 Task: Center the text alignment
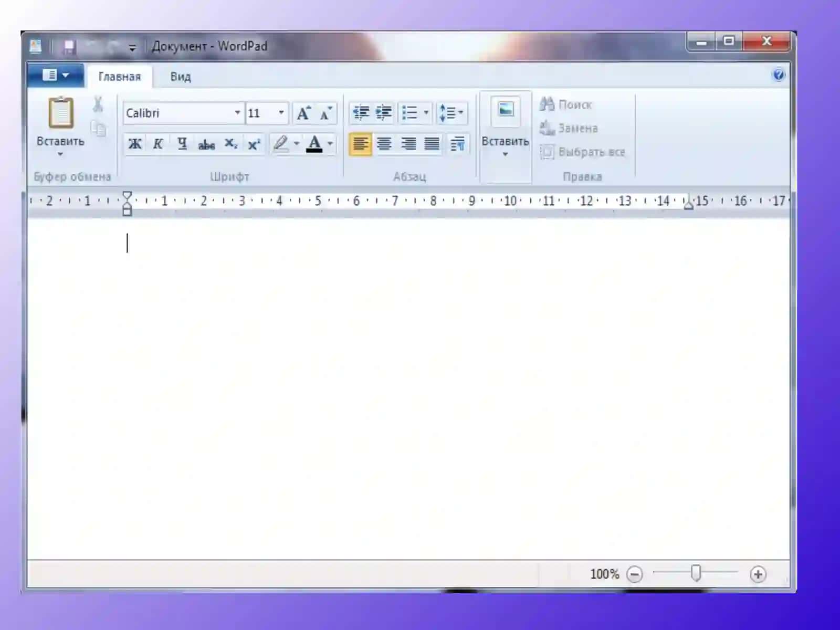coord(384,143)
